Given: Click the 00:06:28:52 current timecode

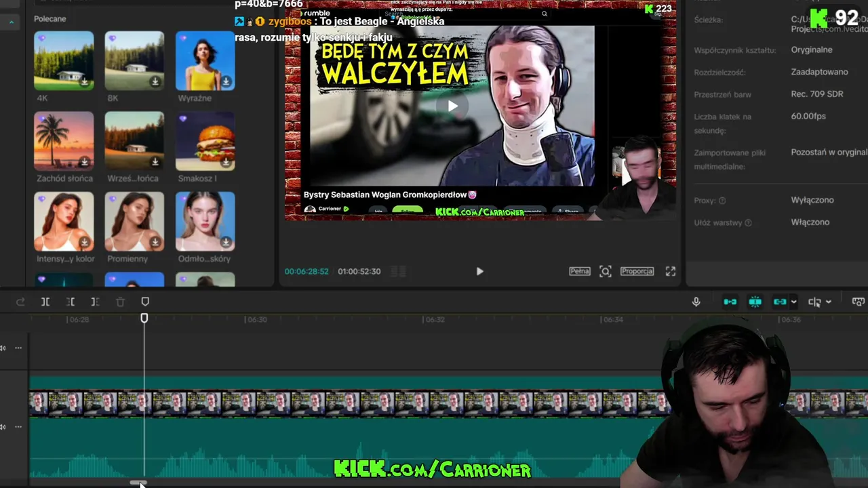Looking at the screenshot, I should (307, 271).
